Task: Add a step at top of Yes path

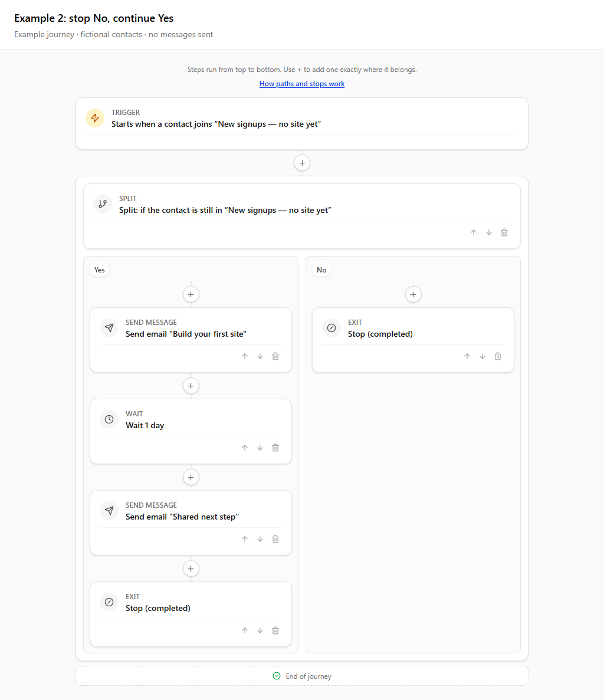Action: (191, 295)
